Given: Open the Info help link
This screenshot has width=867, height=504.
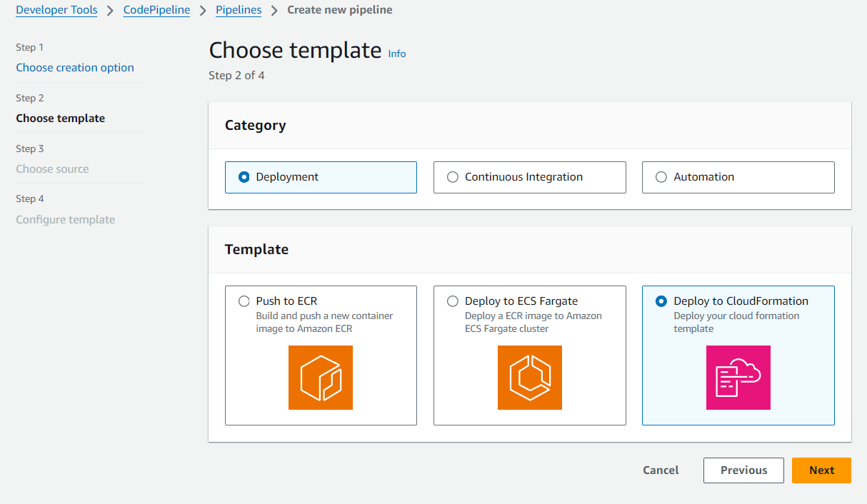Looking at the screenshot, I should 397,54.
